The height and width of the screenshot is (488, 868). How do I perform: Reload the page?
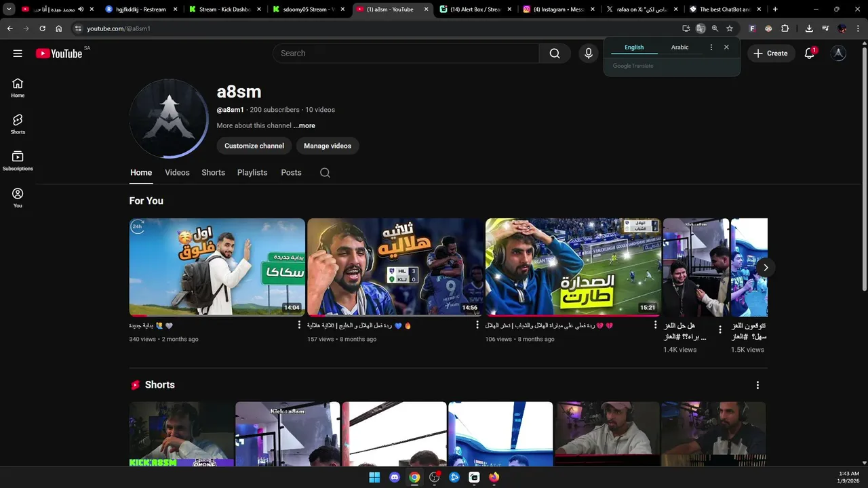coord(42,28)
